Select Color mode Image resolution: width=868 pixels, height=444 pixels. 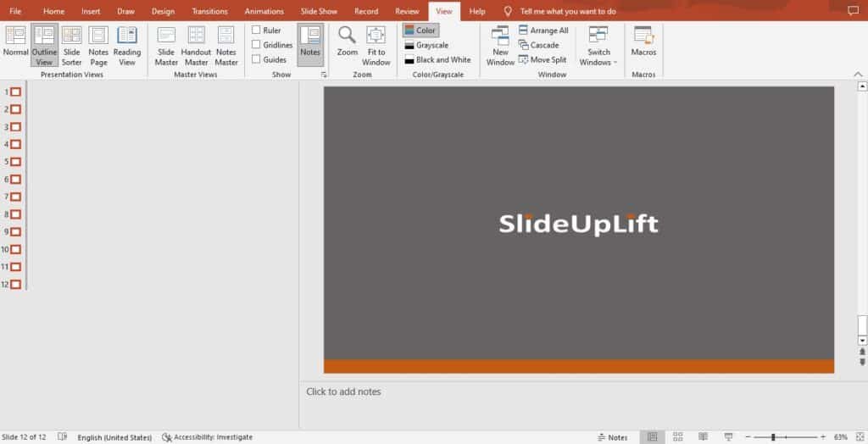(x=420, y=30)
